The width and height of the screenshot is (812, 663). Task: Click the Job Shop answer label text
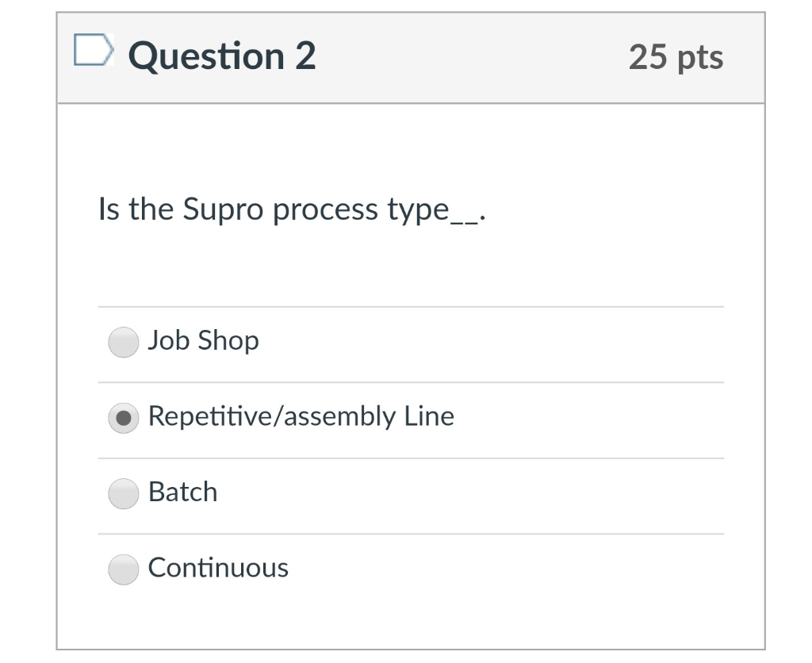[203, 340]
